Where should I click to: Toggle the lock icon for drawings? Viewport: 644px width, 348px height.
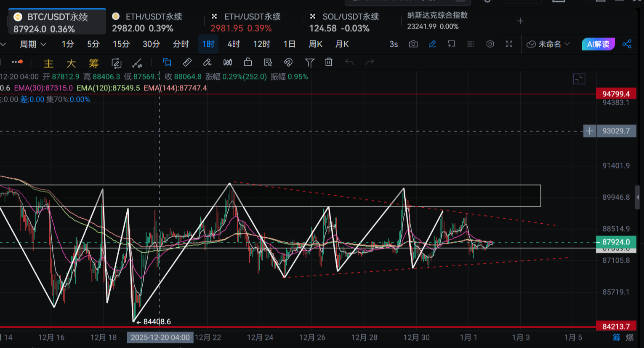click(x=247, y=62)
